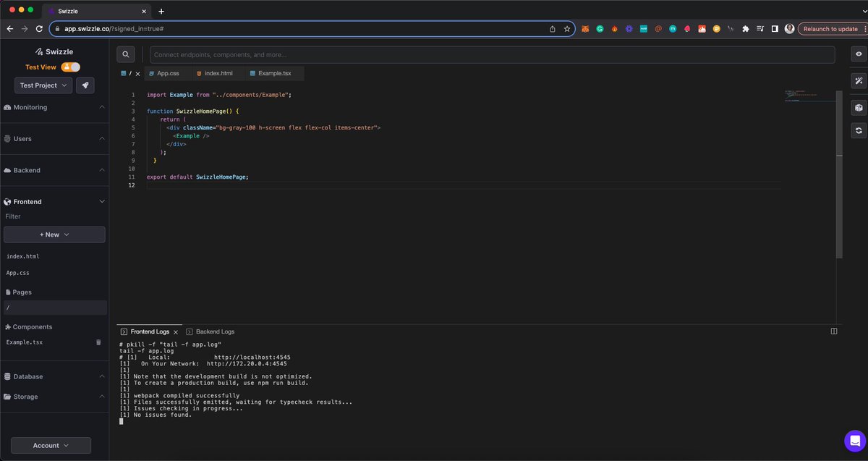Click the Relaunch to update button

pos(830,29)
